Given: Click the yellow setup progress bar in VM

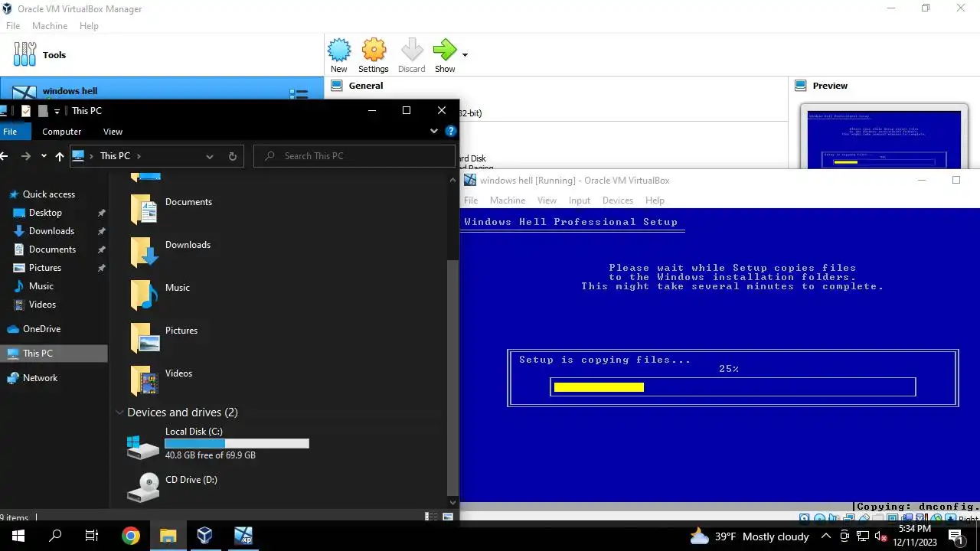Looking at the screenshot, I should 599,387.
